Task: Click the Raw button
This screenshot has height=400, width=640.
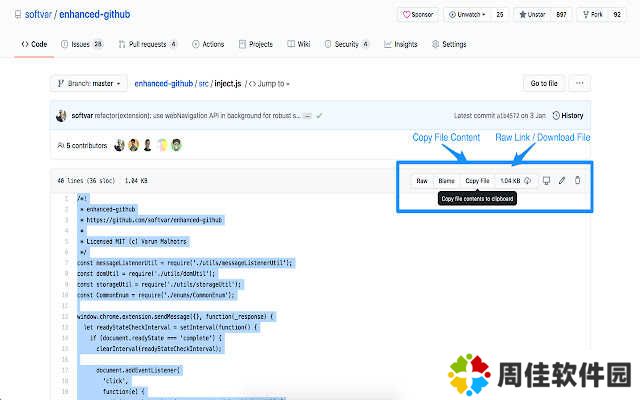Action: (422, 180)
